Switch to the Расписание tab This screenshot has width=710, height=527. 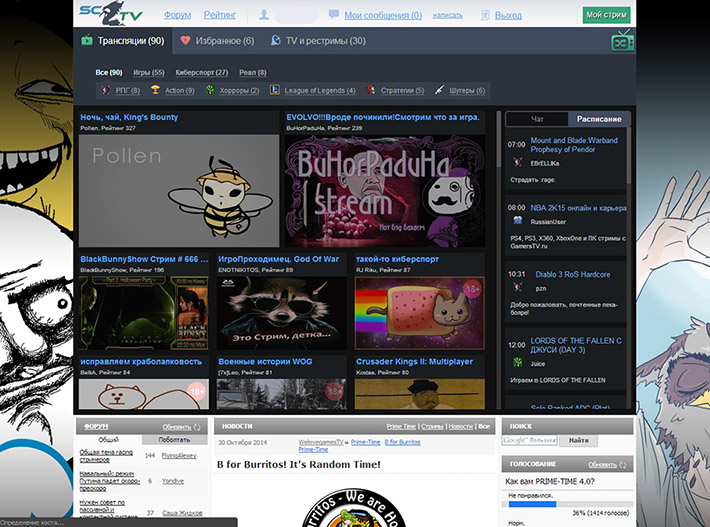click(599, 119)
